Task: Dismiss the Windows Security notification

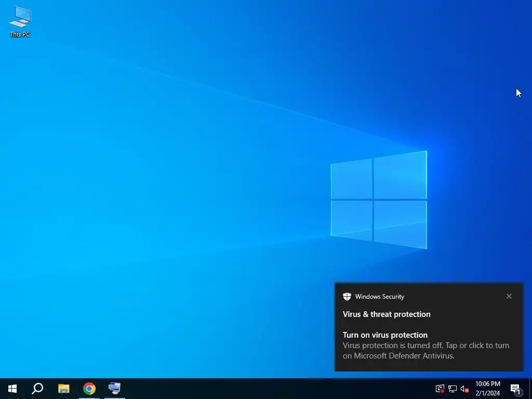Action: 509,296
